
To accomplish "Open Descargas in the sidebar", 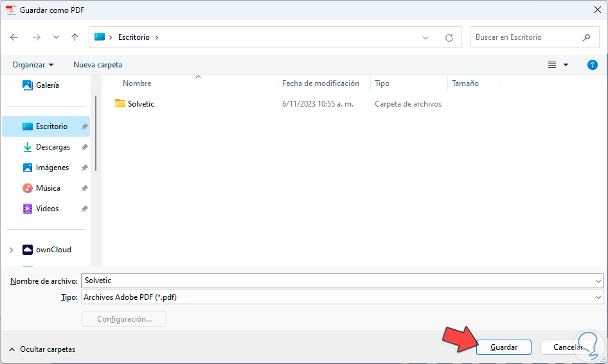I will pyautogui.click(x=46, y=147).
